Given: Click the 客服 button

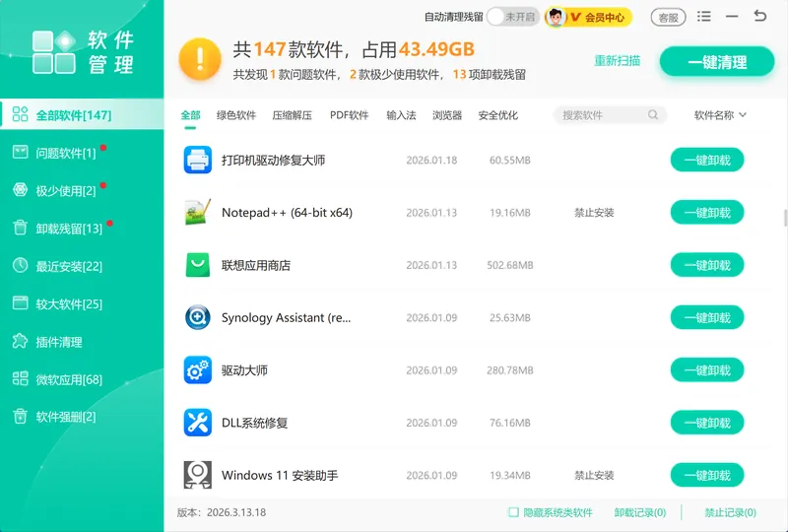Looking at the screenshot, I should coord(668,18).
